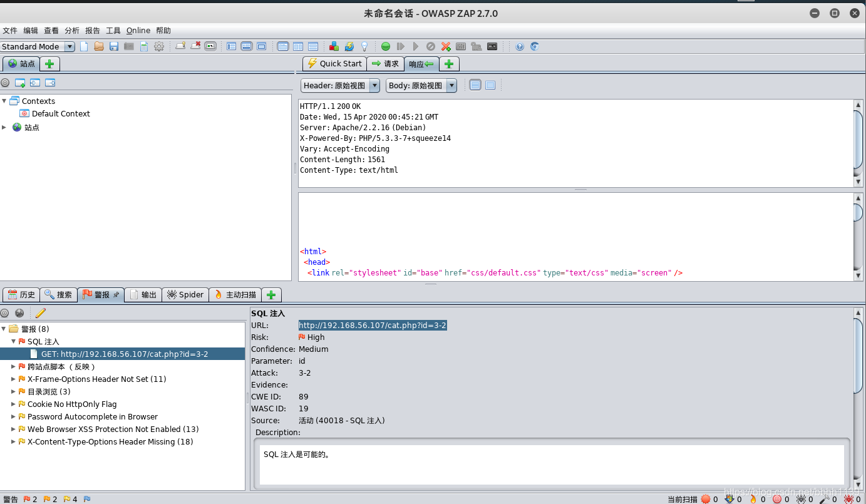Select Web Browser XSS Protection Not Enabled alert

click(x=113, y=429)
